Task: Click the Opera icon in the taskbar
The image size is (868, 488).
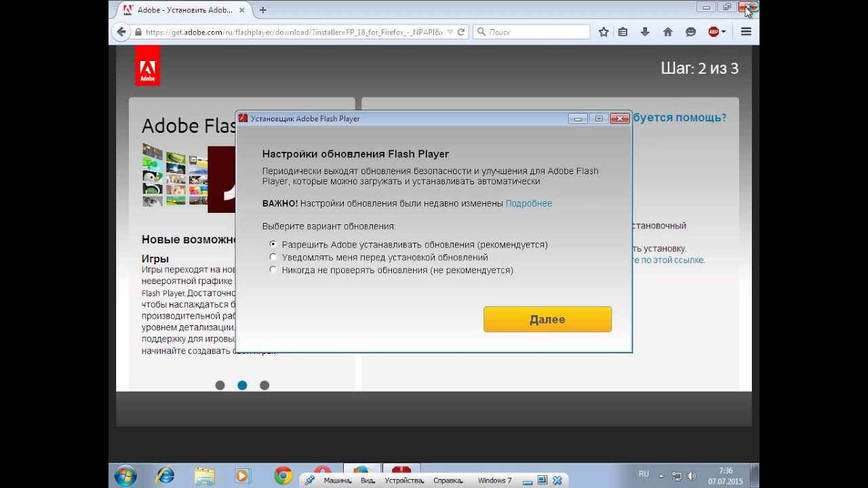Action: pyautogui.click(x=323, y=469)
